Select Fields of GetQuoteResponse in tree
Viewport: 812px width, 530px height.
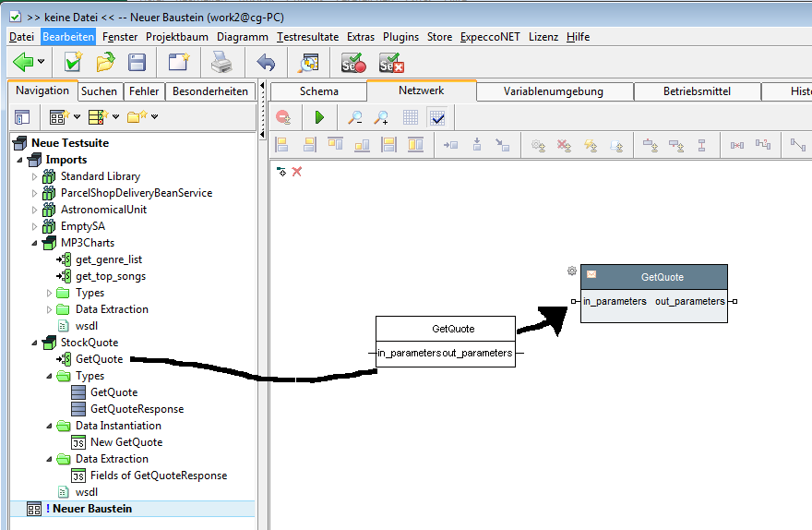158,476
